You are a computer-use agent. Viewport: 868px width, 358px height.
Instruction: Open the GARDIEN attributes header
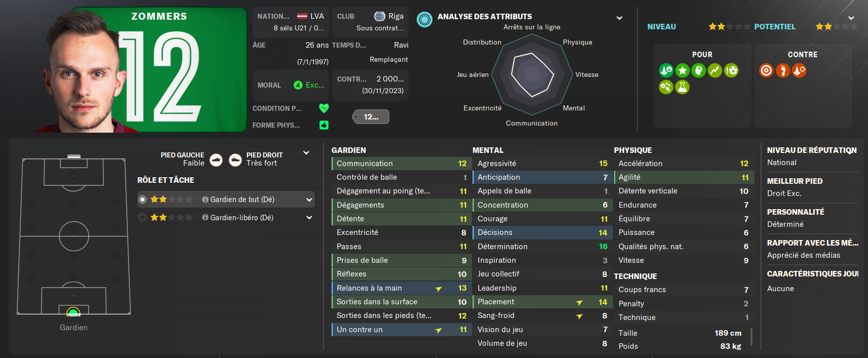pyautogui.click(x=349, y=150)
